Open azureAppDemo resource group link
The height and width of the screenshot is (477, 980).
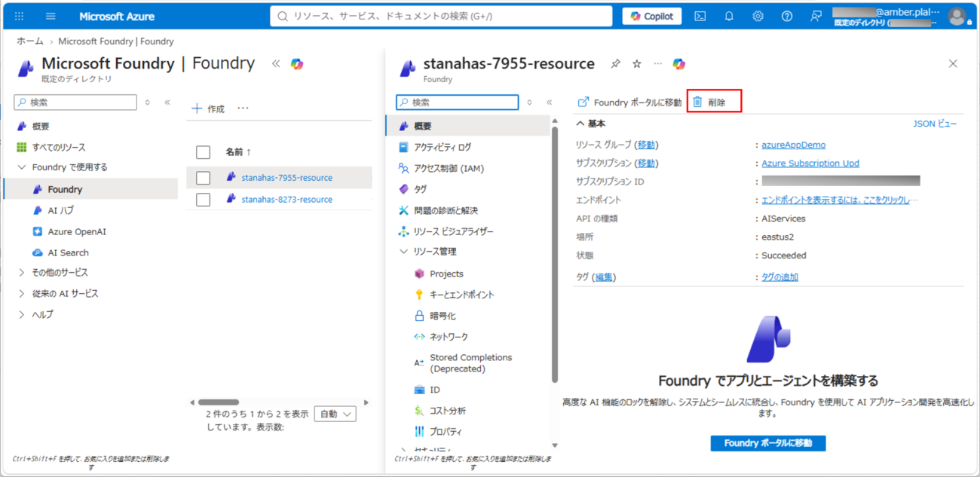pos(793,145)
